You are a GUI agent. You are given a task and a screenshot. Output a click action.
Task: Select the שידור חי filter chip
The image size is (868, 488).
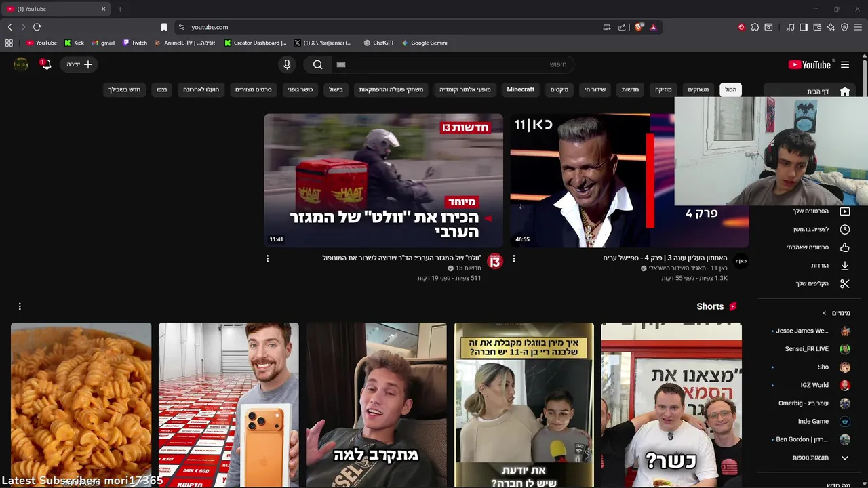coord(595,89)
